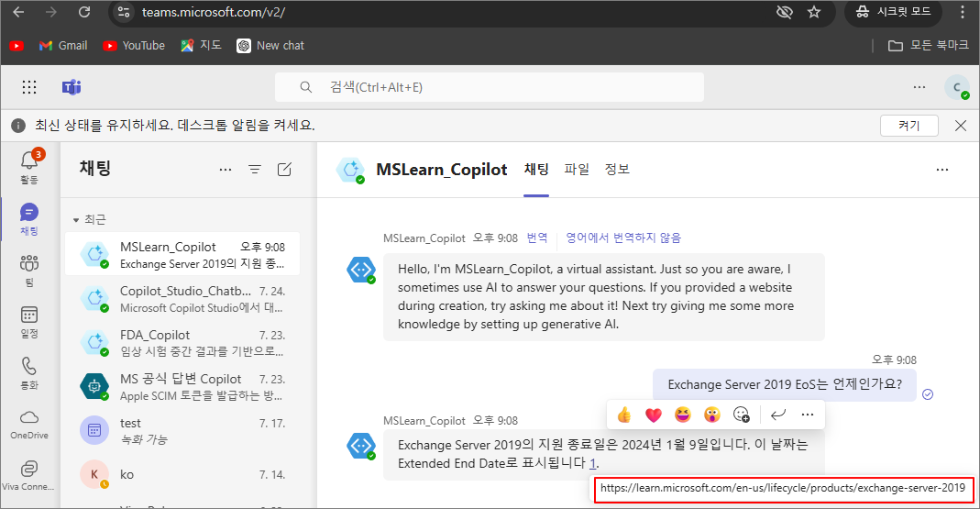This screenshot has width=980, height=509.
Task: Open the 모든 북마크 folder
Action: [x=928, y=46]
